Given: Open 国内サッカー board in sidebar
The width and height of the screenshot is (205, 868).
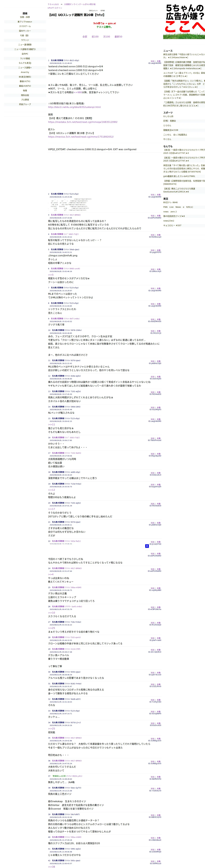Looking at the screenshot, I should coord(25,31).
